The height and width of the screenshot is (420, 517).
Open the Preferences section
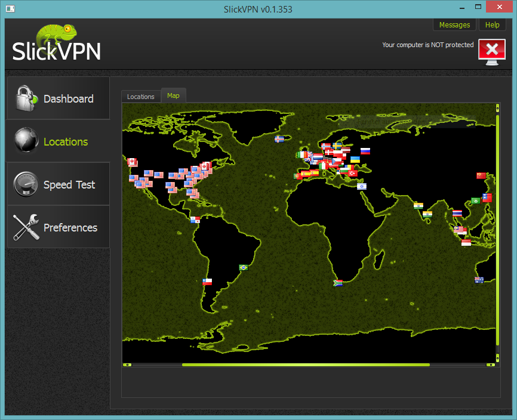(x=59, y=227)
